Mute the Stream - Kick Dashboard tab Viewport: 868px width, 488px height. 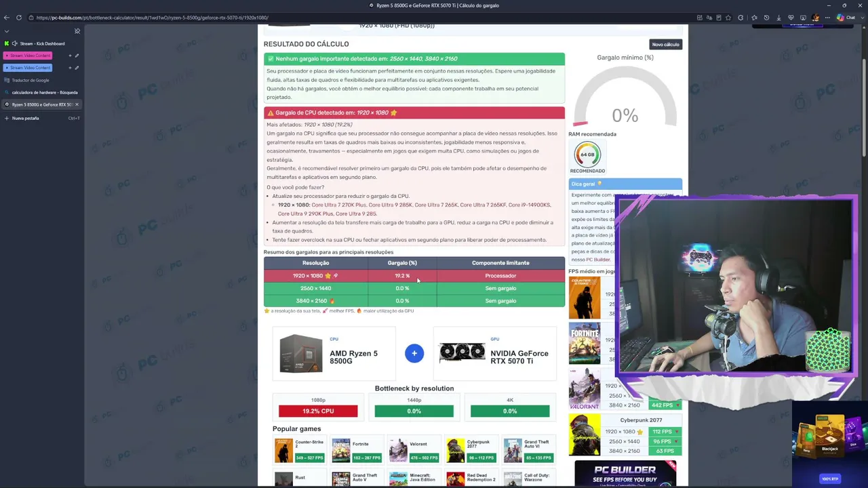click(x=14, y=43)
